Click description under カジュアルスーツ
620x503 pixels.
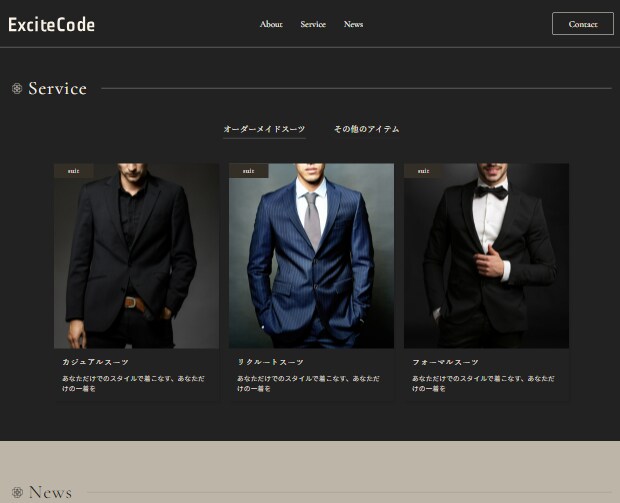133,384
